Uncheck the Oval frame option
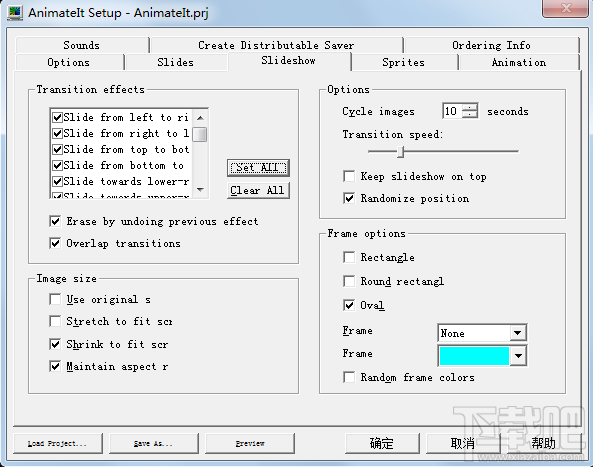Viewport: 593px width, 467px height. (349, 305)
